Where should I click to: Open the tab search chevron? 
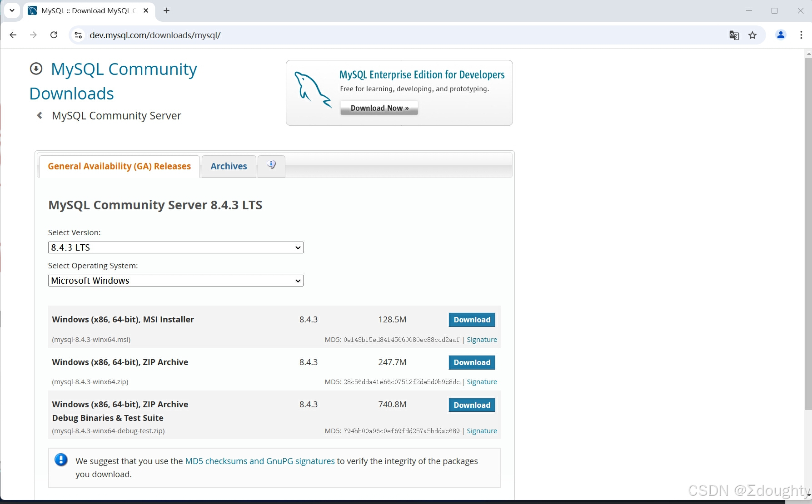click(x=12, y=10)
